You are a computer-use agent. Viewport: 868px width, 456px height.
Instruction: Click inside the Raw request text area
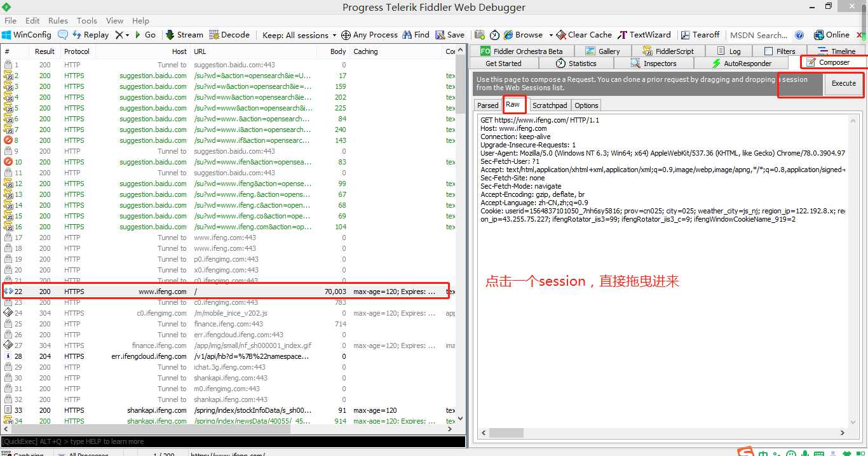[663, 270]
